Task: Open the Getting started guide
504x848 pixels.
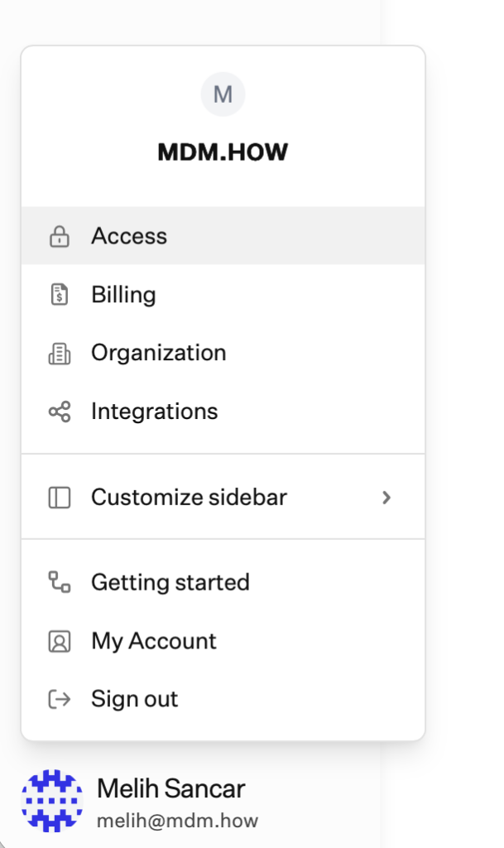Action: 223,582
